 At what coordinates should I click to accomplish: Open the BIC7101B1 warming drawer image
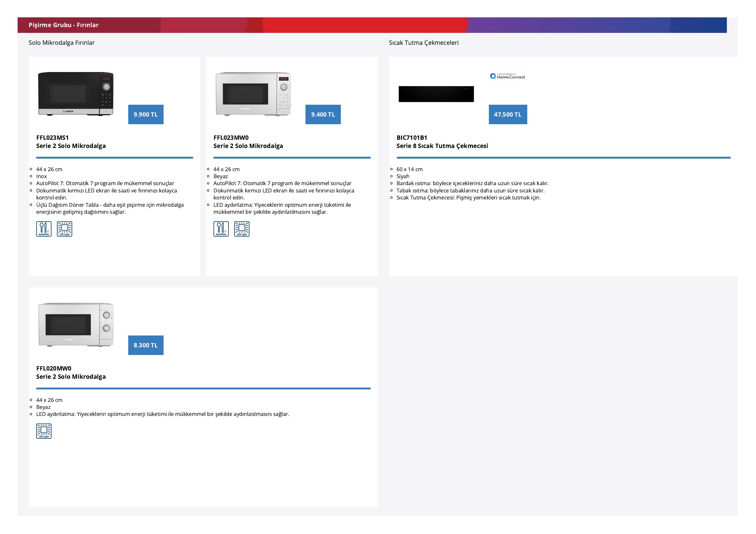pos(436,94)
